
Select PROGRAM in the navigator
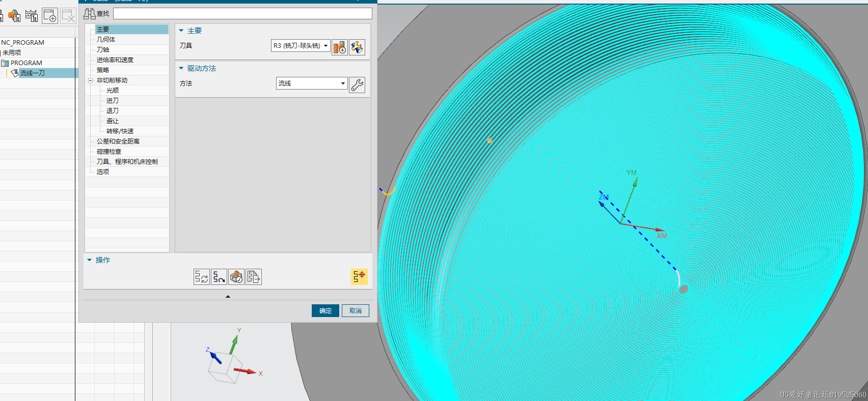point(26,63)
